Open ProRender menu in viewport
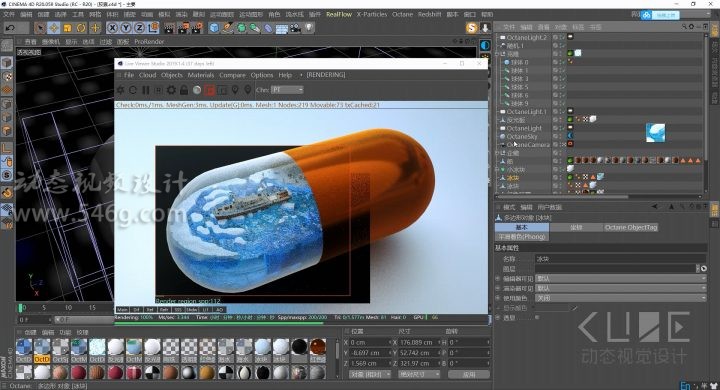 [x=149, y=41]
